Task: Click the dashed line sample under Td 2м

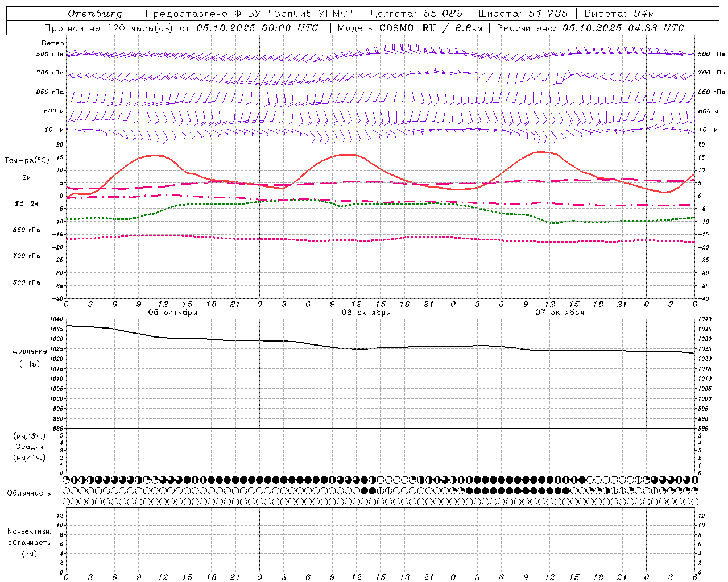Action: point(25,210)
